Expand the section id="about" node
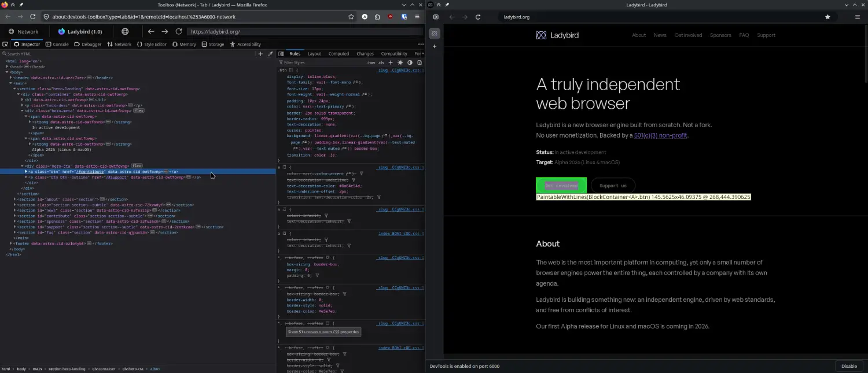The height and width of the screenshot is (373, 868). (15, 199)
